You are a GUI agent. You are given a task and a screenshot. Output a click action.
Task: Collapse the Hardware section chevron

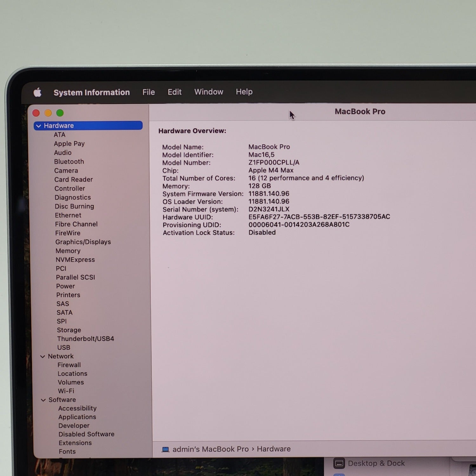click(38, 126)
